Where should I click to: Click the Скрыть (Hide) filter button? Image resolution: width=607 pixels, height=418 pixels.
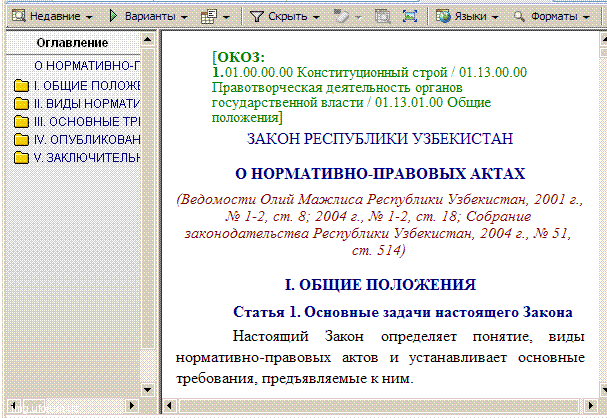(280, 17)
